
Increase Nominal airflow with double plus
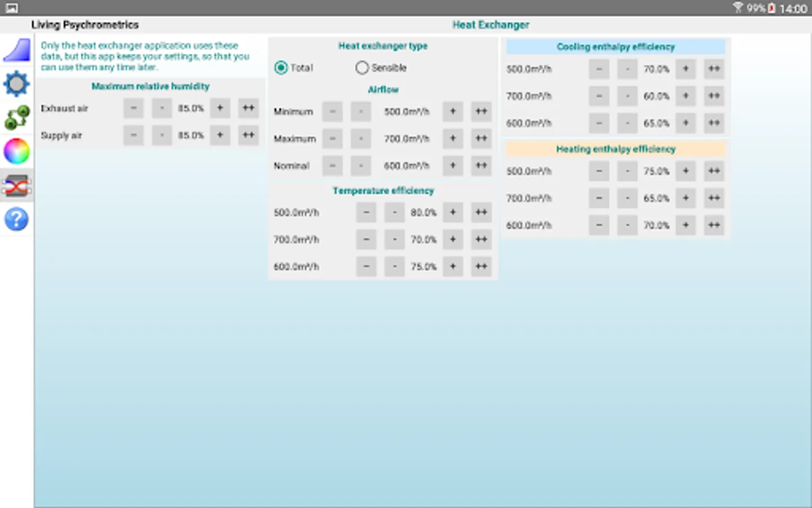click(481, 165)
